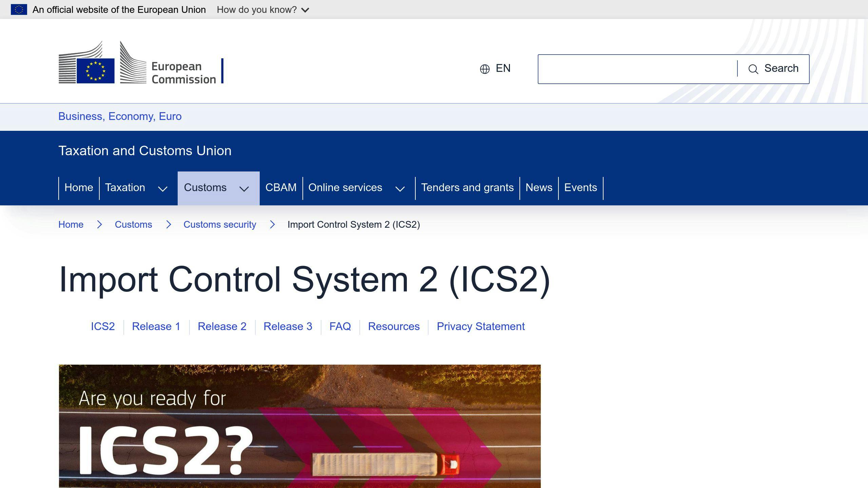Open Tenders and grants
Viewport: 868px width, 488px height.
click(x=467, y=187)
